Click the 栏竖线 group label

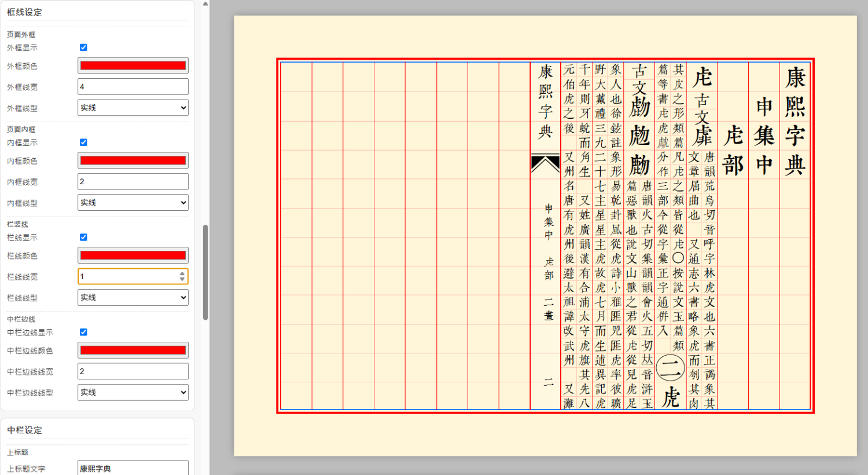[17, 225]
